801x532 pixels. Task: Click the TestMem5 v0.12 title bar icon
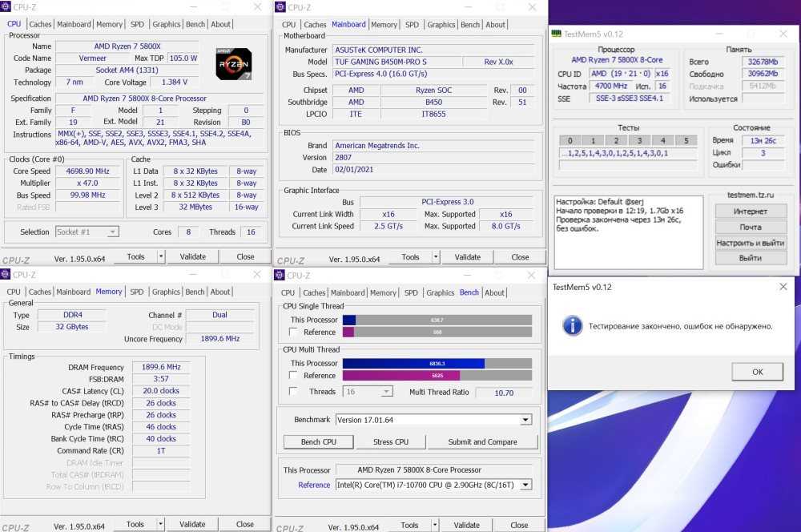pyautogui.click(x=557, y=34)
